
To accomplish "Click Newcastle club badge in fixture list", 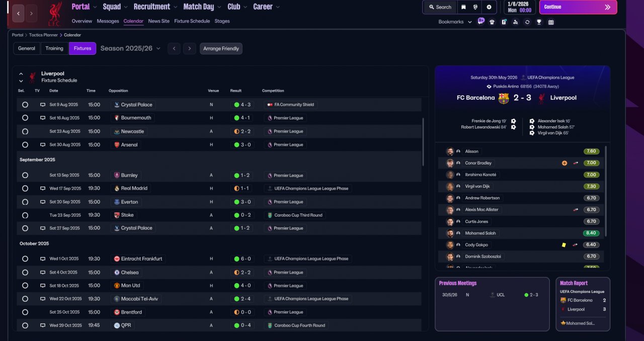I will pos(117,131).
